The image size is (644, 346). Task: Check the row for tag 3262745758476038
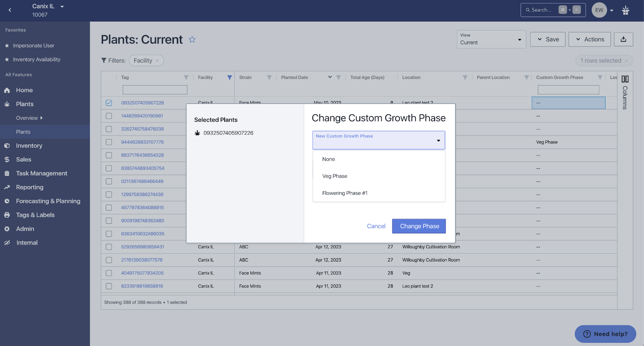pyautogui.click(x=109, y=129)
